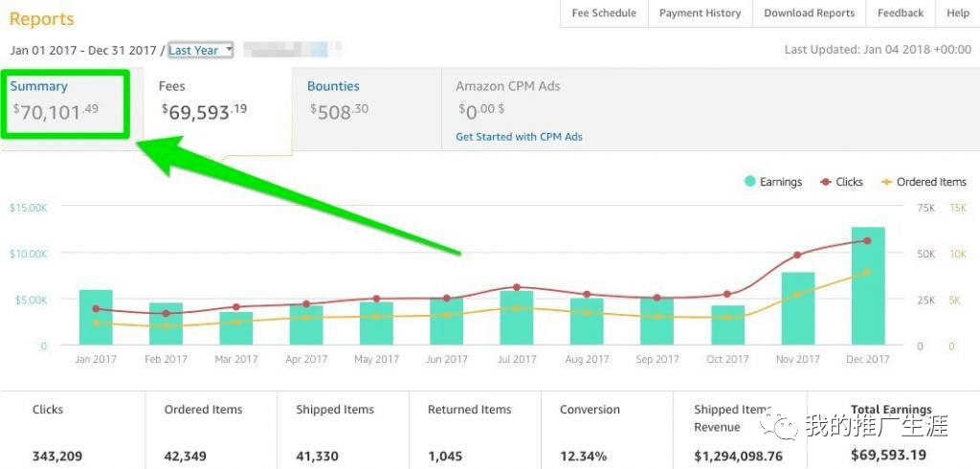
Task: Click the Get Started with CPM Ads link
Action: [519, 137]
